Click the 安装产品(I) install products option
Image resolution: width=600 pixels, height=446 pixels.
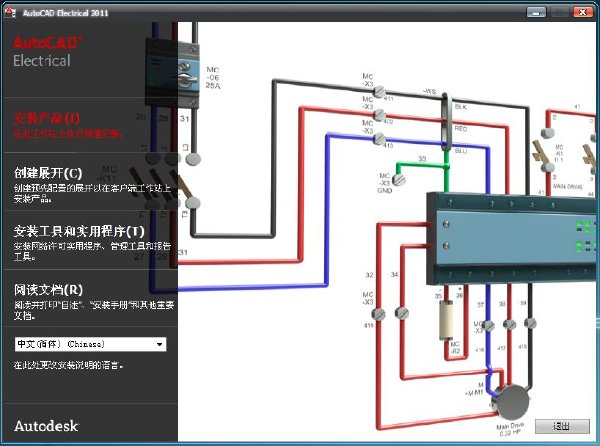point(47,118)
